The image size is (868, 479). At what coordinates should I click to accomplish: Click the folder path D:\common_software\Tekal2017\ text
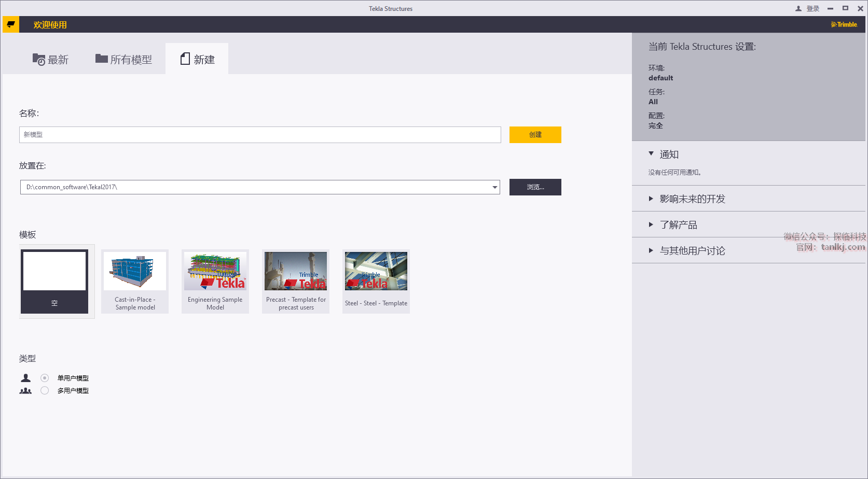[72, 187]
